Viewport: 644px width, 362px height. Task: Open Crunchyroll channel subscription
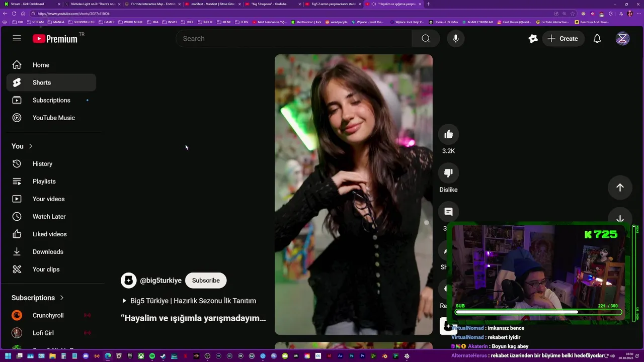coord(51,316)
